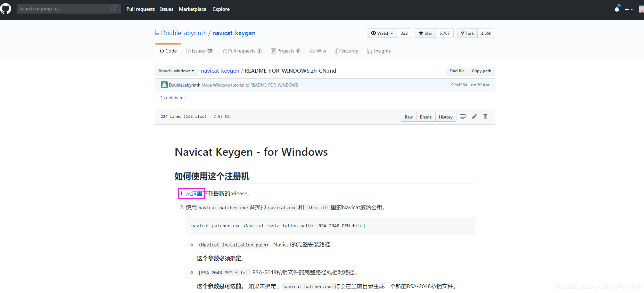Open the Insights tab
Viewport: 644px width, 293px height.
379,51
